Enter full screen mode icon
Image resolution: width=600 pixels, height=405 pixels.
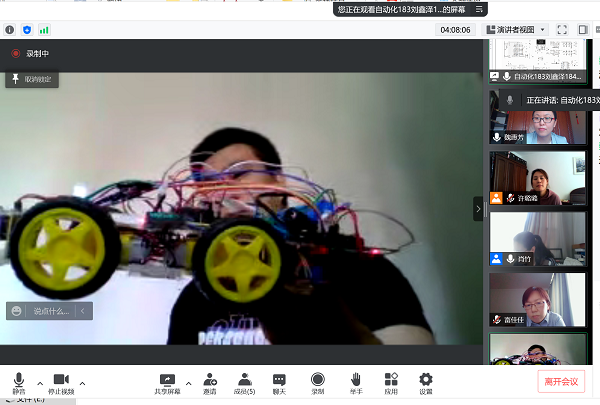pyautogui.click(x=562, y=30)
